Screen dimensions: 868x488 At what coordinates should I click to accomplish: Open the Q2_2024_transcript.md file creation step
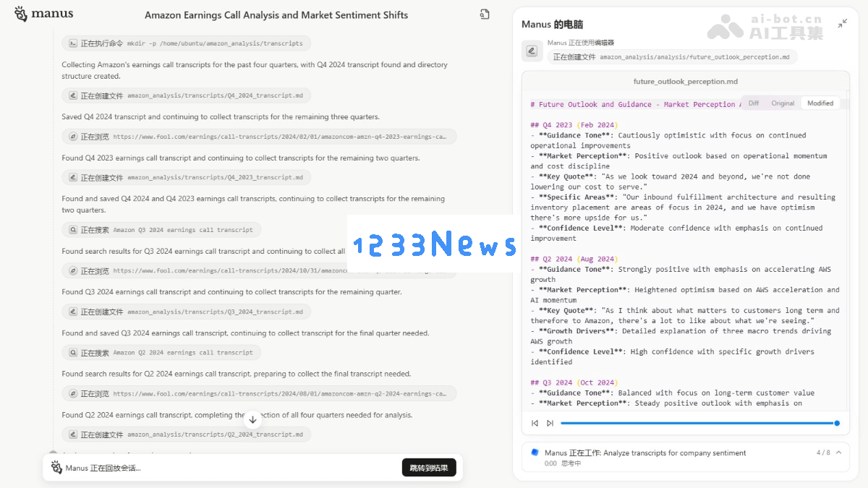187,435
